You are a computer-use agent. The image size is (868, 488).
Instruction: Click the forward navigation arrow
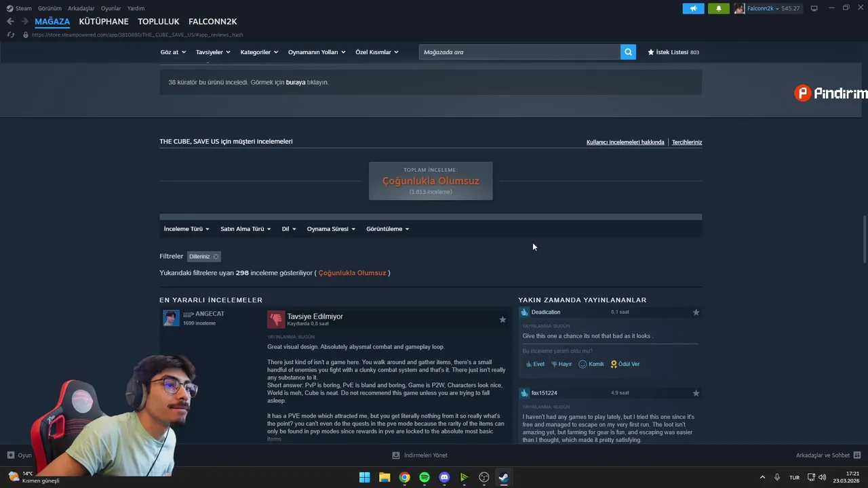point(24,22)
